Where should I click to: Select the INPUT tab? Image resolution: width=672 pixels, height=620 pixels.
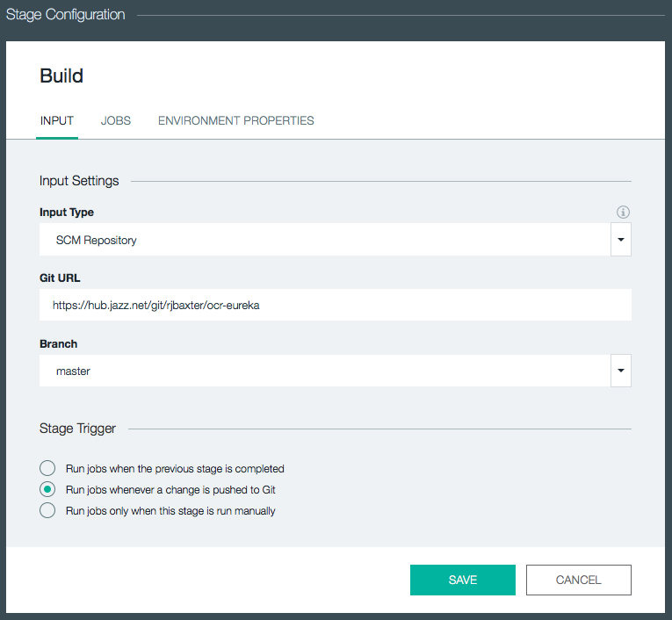(x=57, y=121)
